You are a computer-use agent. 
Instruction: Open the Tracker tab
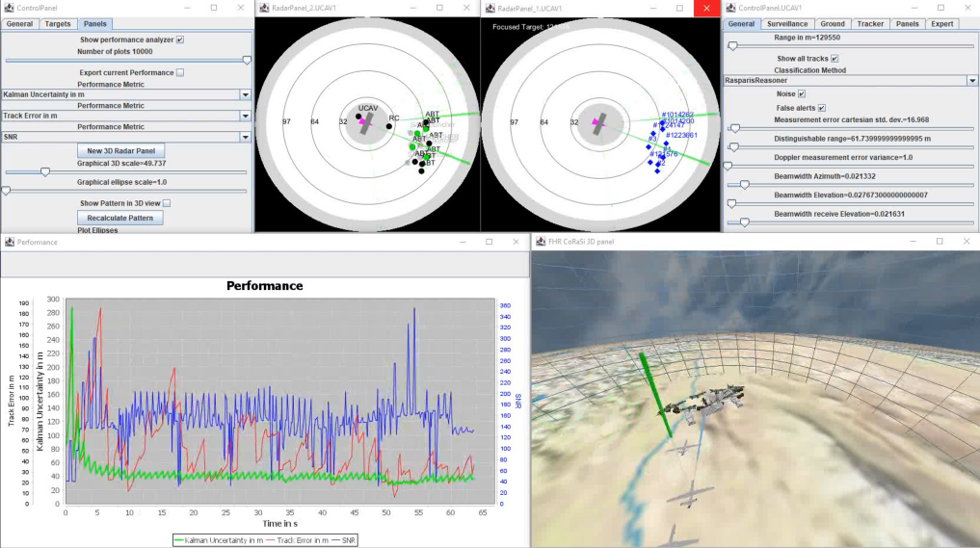point(870,24)
